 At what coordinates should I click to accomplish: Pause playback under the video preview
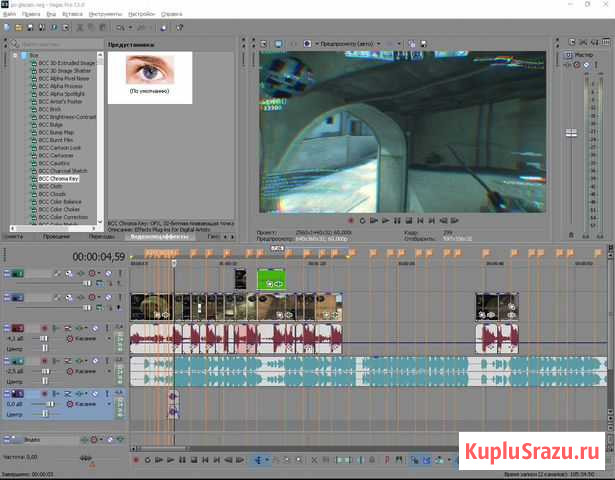397,221
